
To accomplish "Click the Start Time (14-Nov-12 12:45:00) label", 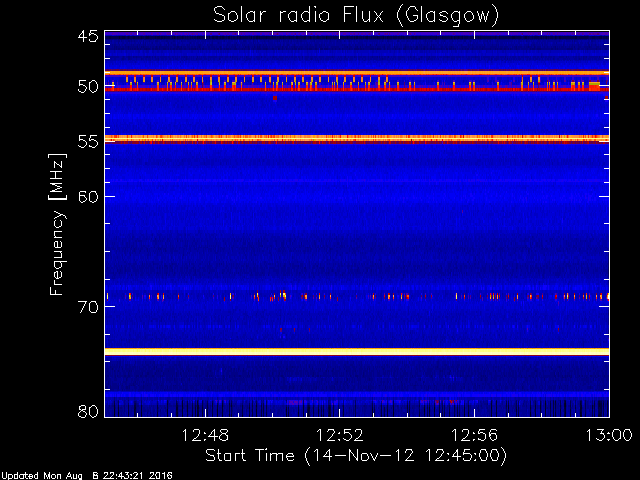I will coord(356,456).
